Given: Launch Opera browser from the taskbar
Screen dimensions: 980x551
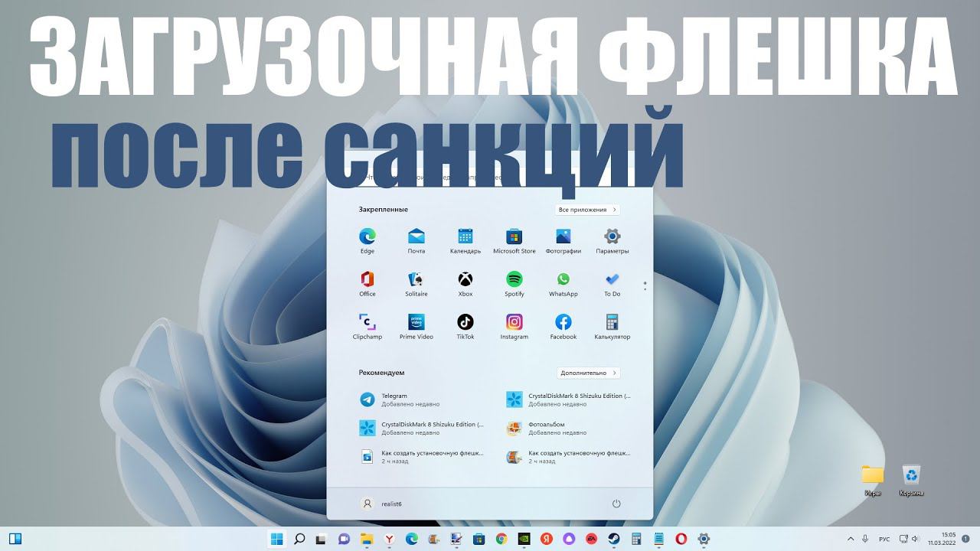Looking at the screenshot, I should [681, 539].
